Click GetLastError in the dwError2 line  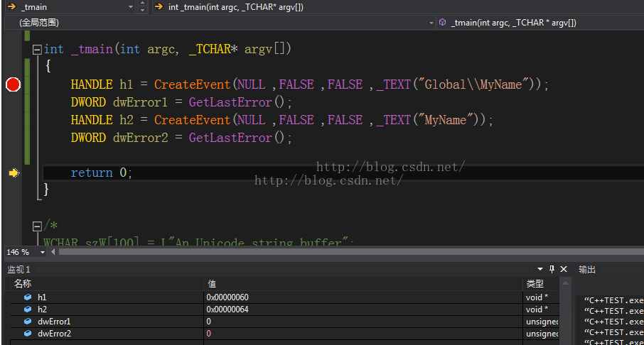[x=230, y=138]
